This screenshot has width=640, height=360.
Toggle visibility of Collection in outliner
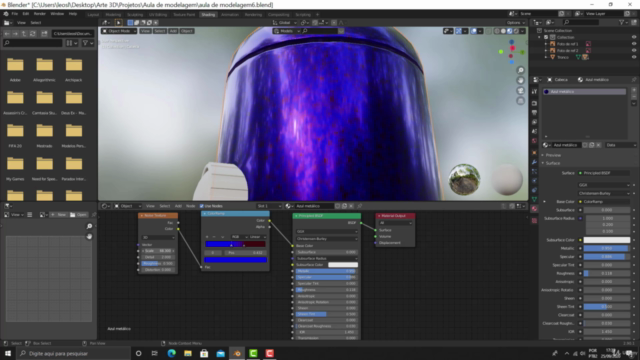coord(634,37)
